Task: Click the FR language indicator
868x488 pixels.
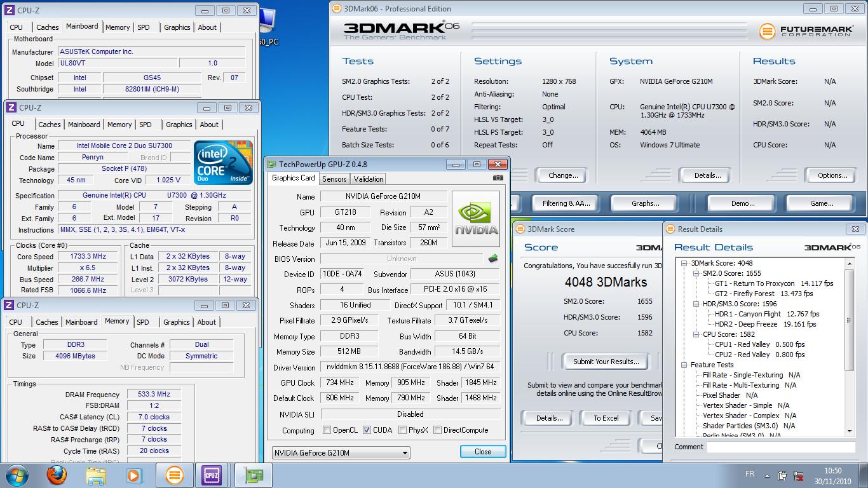Action: pos(749,475)
